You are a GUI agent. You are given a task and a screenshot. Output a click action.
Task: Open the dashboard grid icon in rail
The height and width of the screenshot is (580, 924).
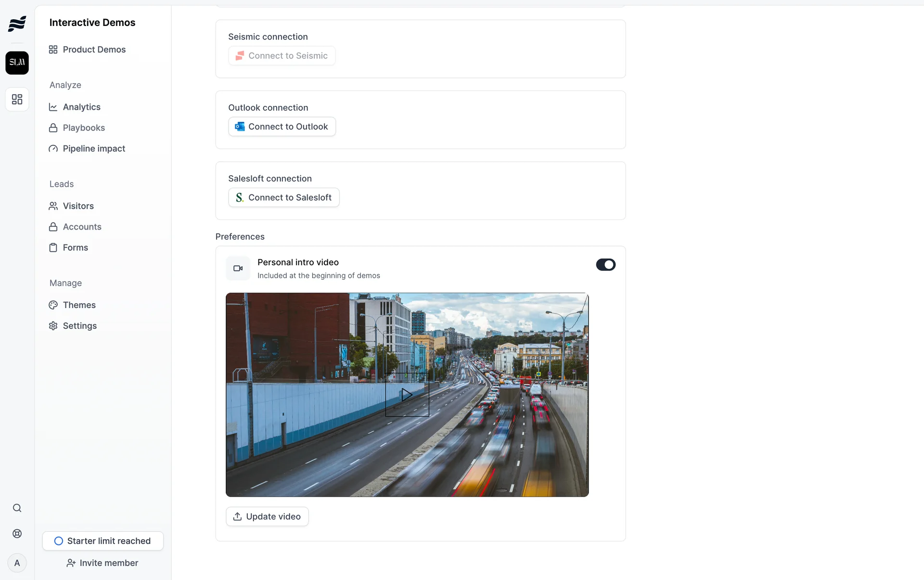pos(17,100)
